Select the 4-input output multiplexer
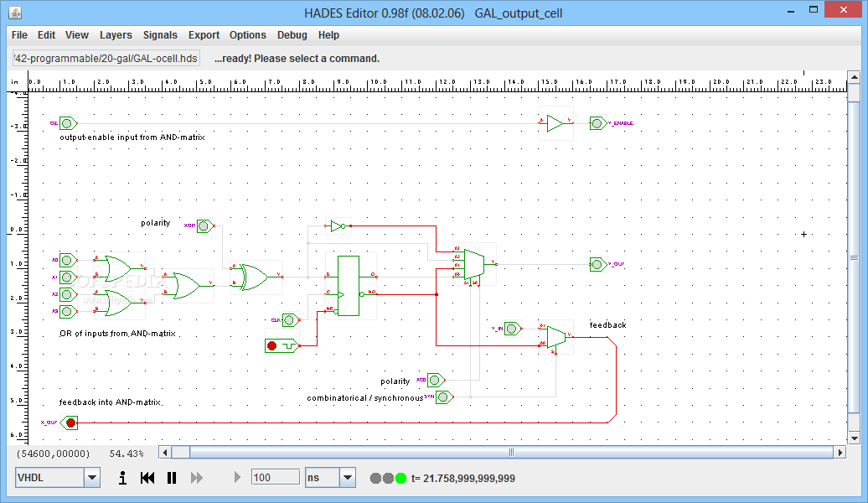868x503 pixels. 474,264
